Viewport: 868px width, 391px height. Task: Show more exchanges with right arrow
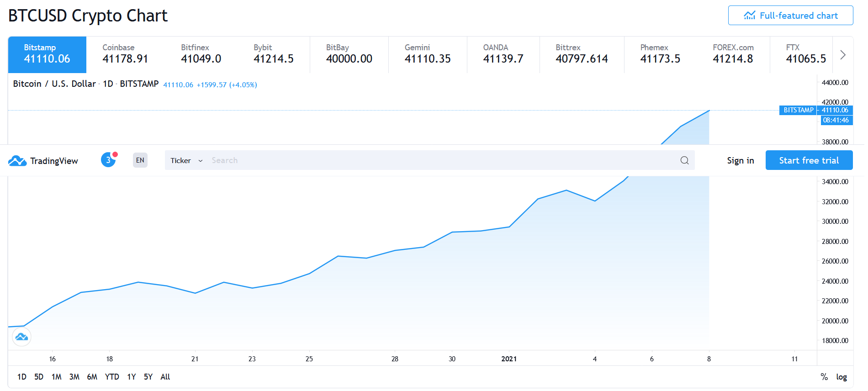[843, 55]
